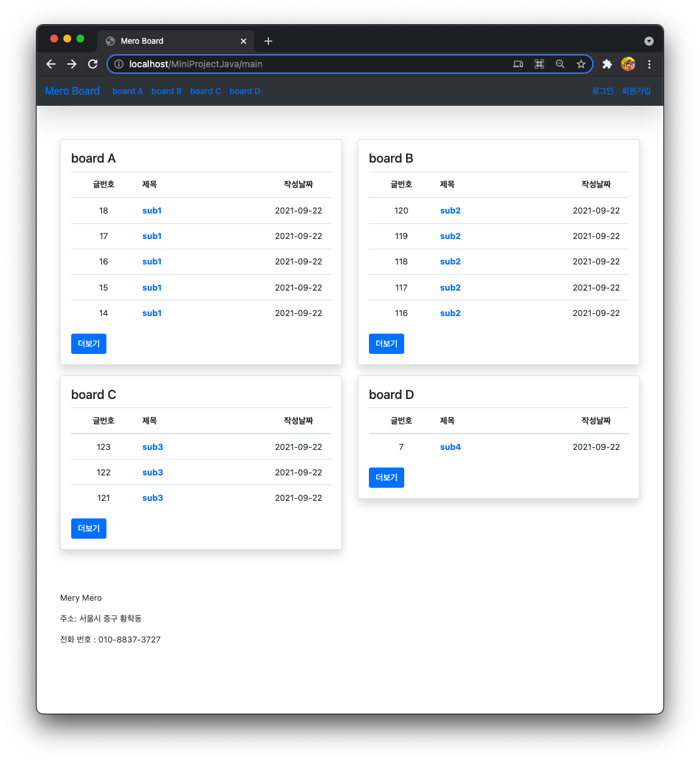Open the browser extensions puzzle icon
This screenshot has height=762, width=700.
pyautogui.click(x=607, y=64)
